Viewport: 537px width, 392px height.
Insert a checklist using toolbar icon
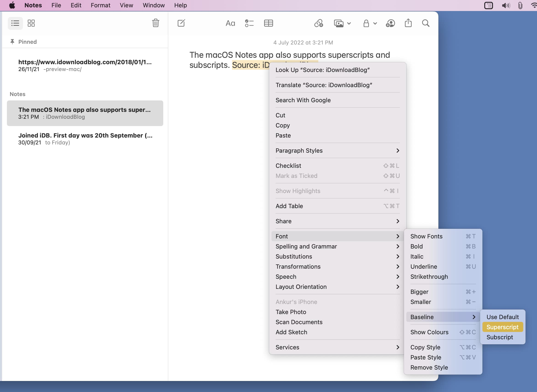click(249, 23)
